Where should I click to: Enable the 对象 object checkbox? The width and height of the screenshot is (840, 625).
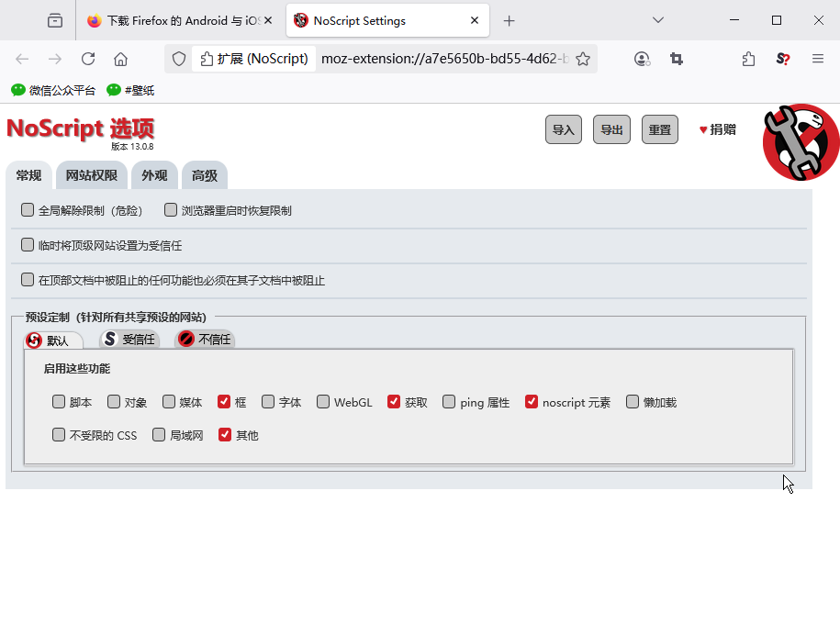tap(114, 402)
